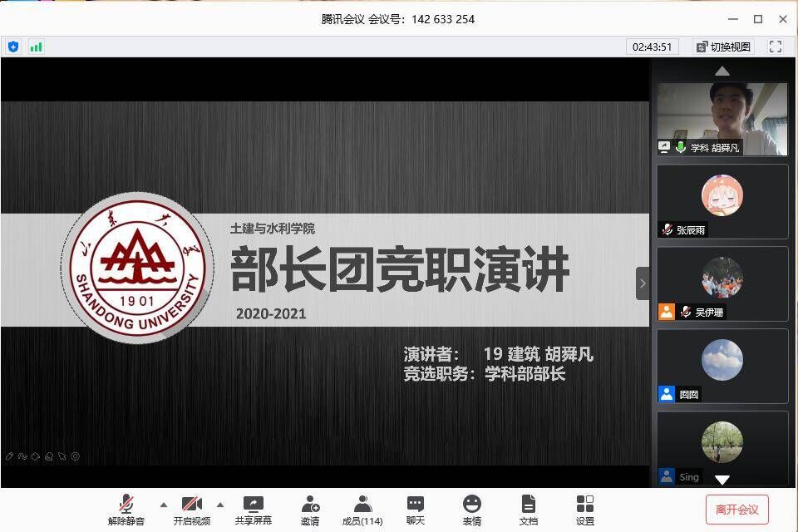This screenshot has height=532, width=798.
Task: Collapse the participant video sidebar arrow
Action: [x=642, y=283]
